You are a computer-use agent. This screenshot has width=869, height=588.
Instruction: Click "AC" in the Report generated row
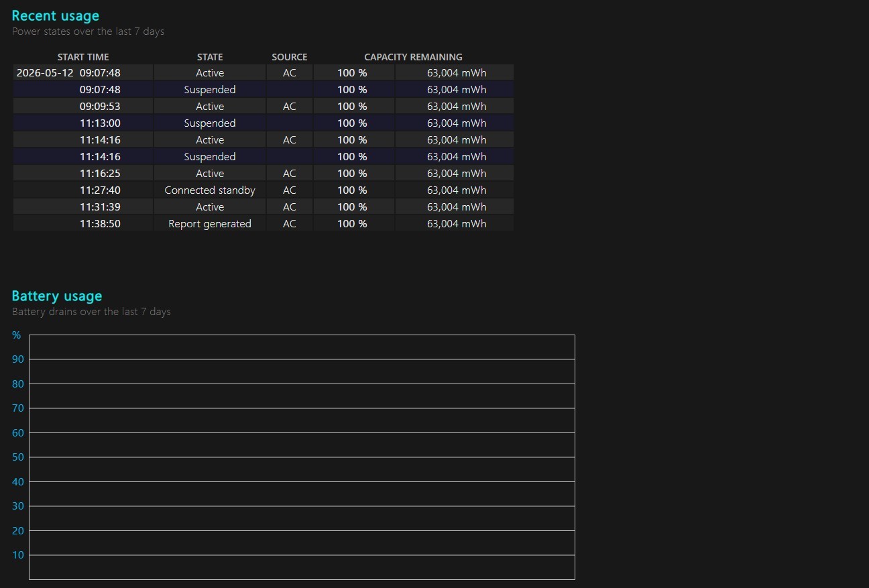coord(290,224)
